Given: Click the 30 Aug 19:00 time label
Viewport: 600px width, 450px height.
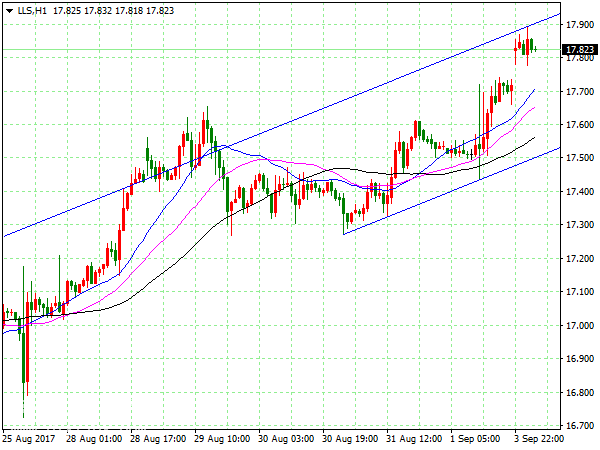Looking at the screenshot, I should 350,439.
